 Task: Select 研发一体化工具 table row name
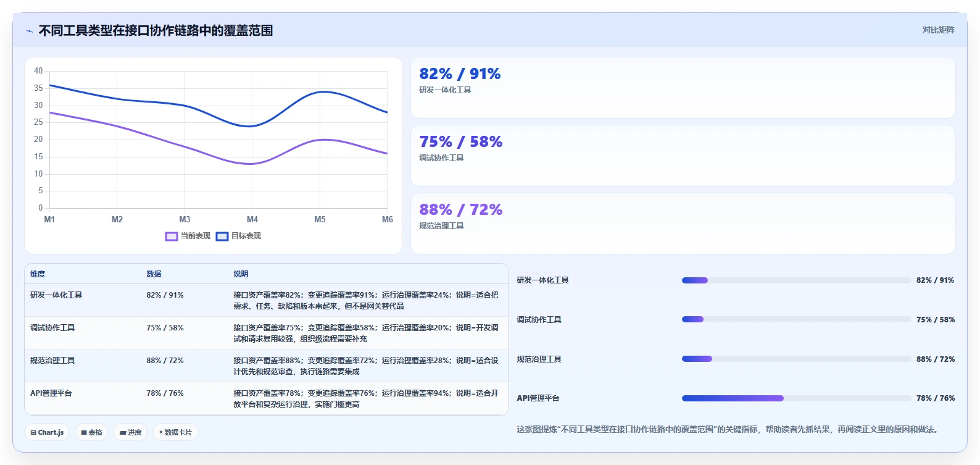56,295
